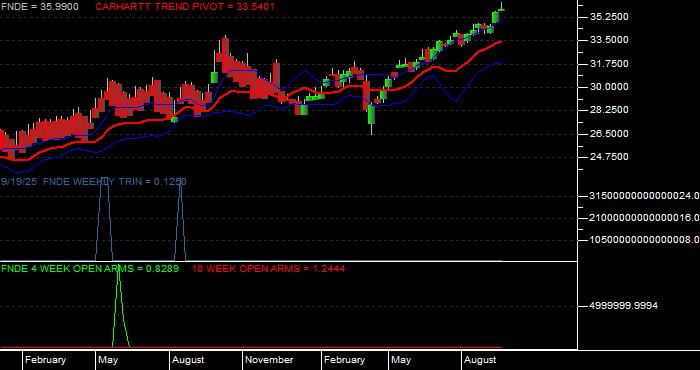The width and height of the screenshot is (700, 370).
Task: Select the 18 WEEK OPEN ARMS = 1.2444 label
Action: (268, 268)
